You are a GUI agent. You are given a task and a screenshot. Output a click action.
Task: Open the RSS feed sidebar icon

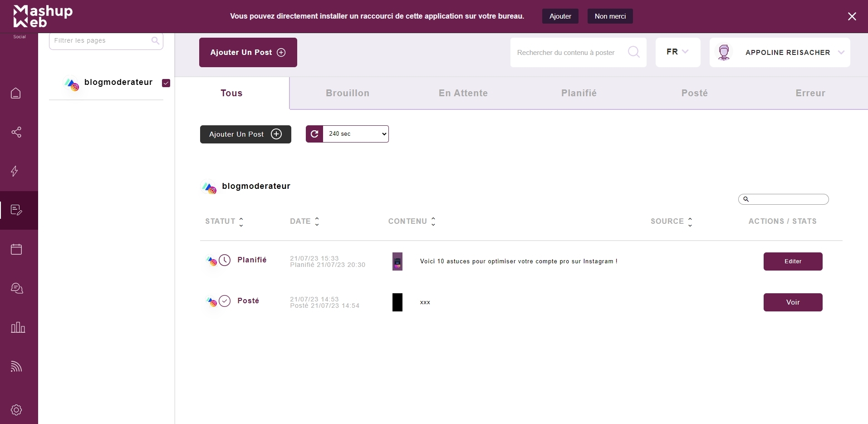click(x=16, y=366)
